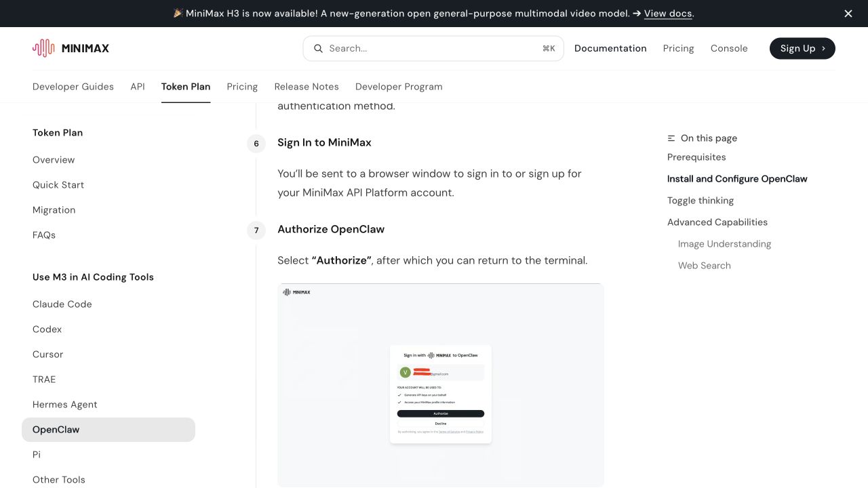Jump to Image Understanding section
The height and width of the screenshot is (488, 868).
pyautogui.click(x=724, y=244)
